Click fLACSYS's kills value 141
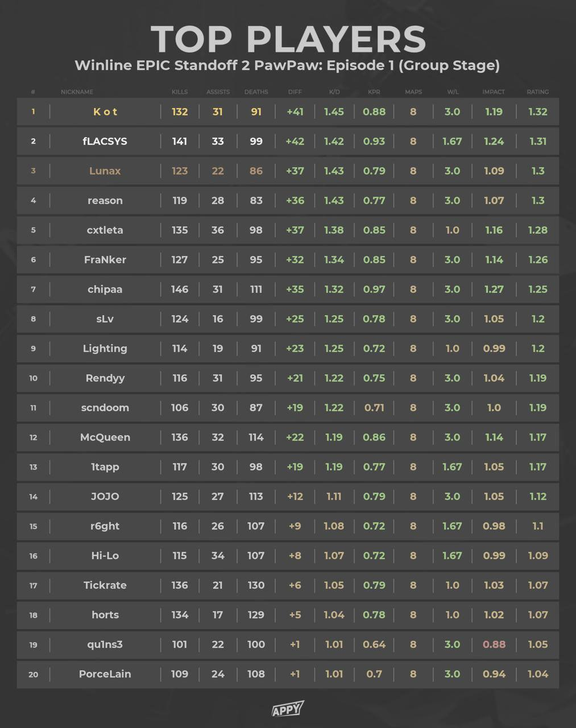 pyautogui.click(x=180, y=141)
